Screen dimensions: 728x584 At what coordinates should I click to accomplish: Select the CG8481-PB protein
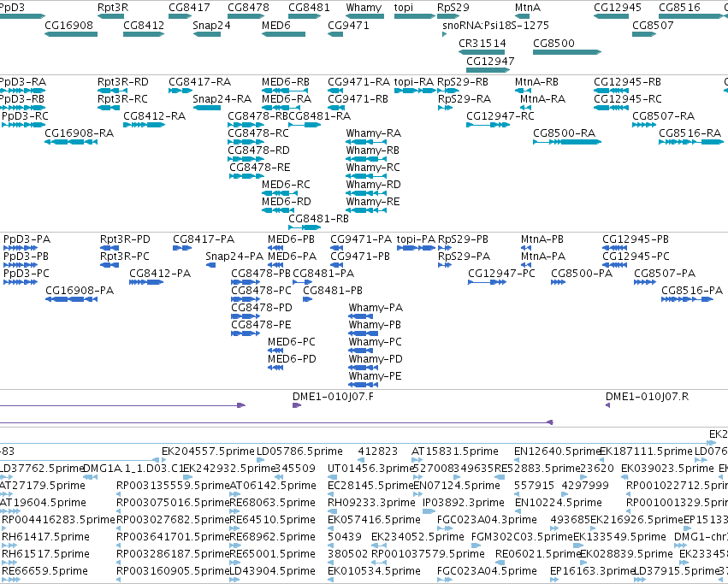click(x=307, y=299)
